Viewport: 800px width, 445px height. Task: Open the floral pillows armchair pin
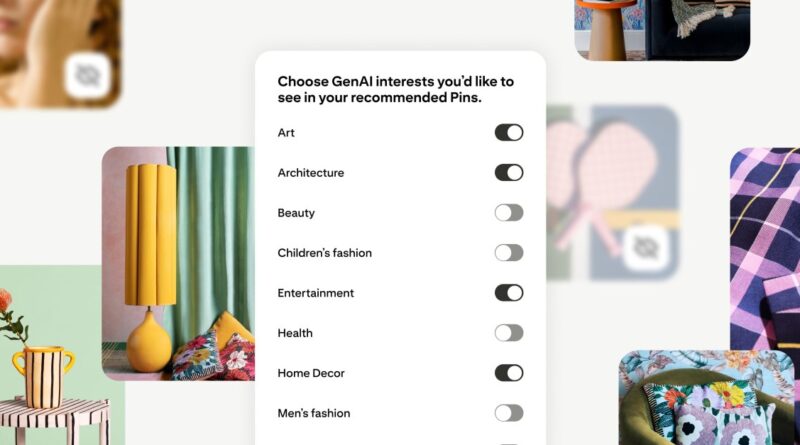pyautogui.click(x=706, y=398)
